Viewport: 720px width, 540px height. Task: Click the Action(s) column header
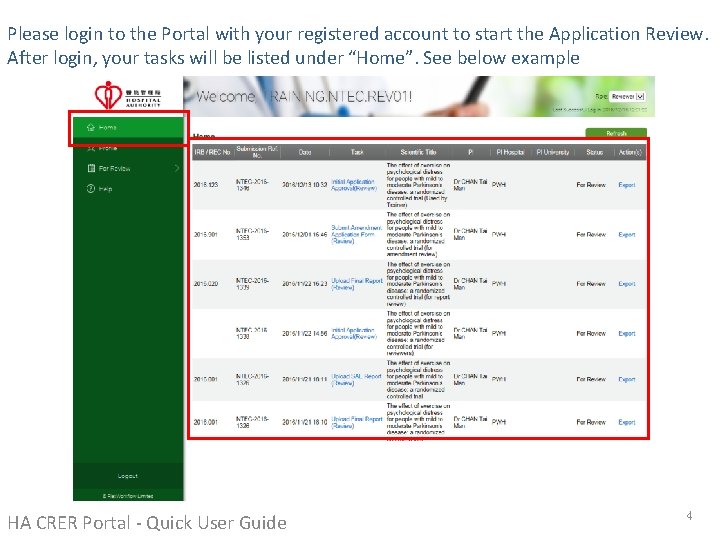pos(630,152)
